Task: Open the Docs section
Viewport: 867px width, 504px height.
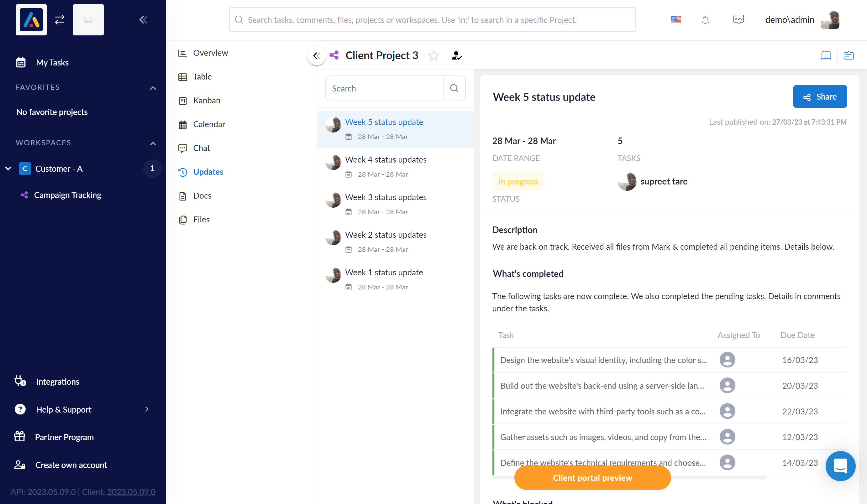Action: pyautogui.click(x=202, y=195)
